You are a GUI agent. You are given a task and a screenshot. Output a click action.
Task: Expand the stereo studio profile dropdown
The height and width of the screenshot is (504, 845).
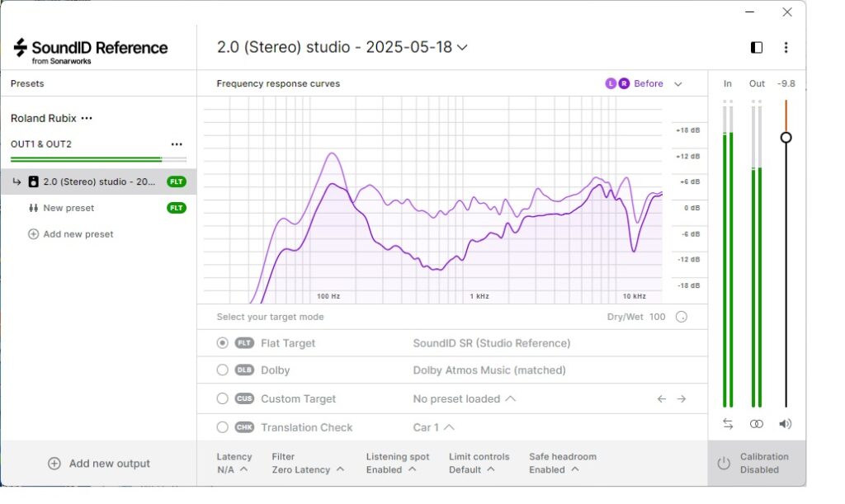(x=462, y=48)
